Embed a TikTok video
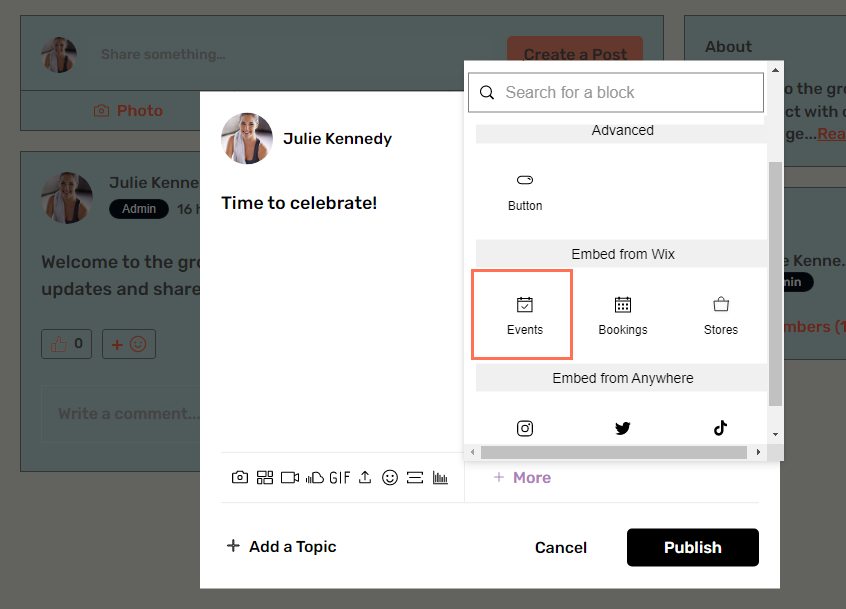The width and height of the screenshot is (846, 609). point(720,428)
